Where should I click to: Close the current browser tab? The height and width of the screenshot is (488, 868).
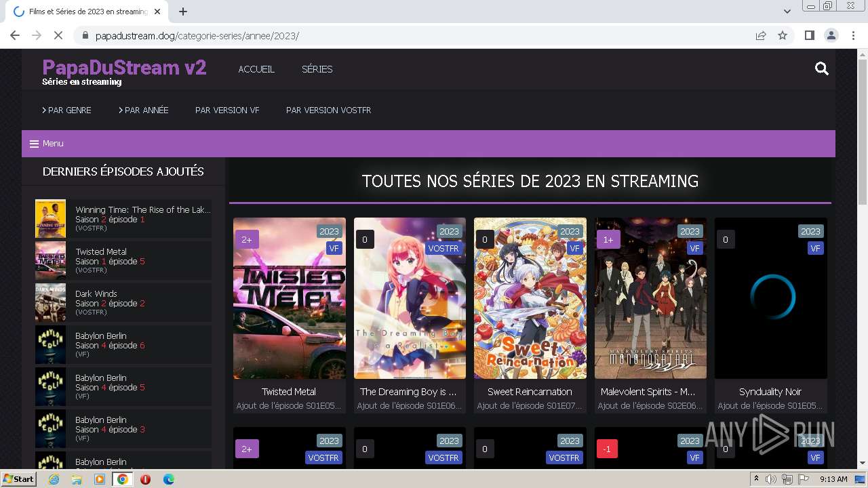(157, 12)
